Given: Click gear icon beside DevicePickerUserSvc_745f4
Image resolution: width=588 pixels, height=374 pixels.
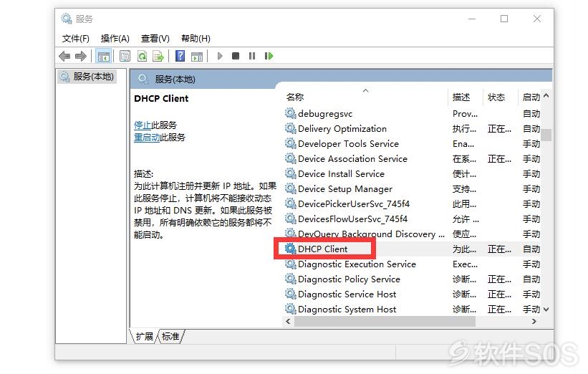Looking at the screenshot, I should pos(290,203).
